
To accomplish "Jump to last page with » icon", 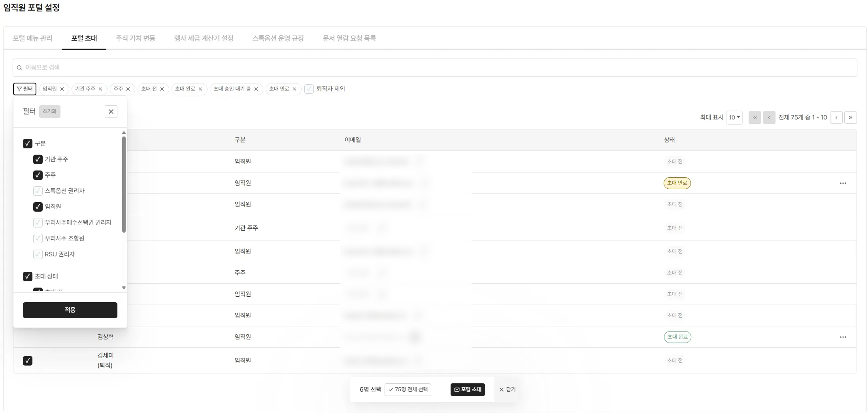I will pos(851,117).
